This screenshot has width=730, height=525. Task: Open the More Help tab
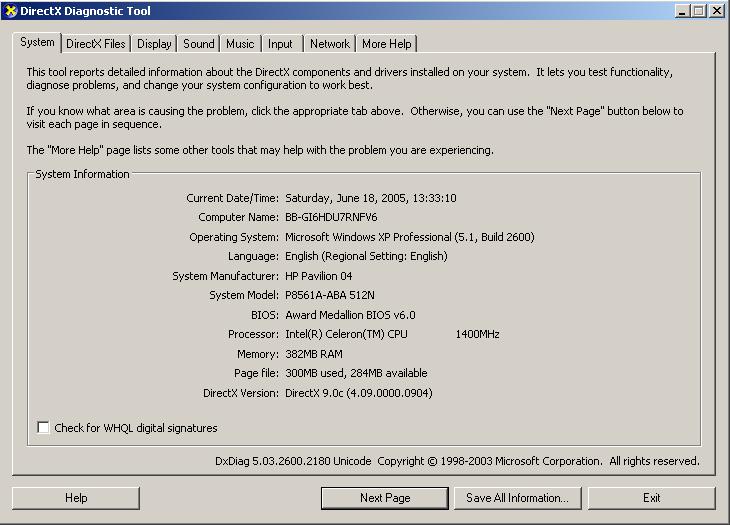[x=386, y=44]
